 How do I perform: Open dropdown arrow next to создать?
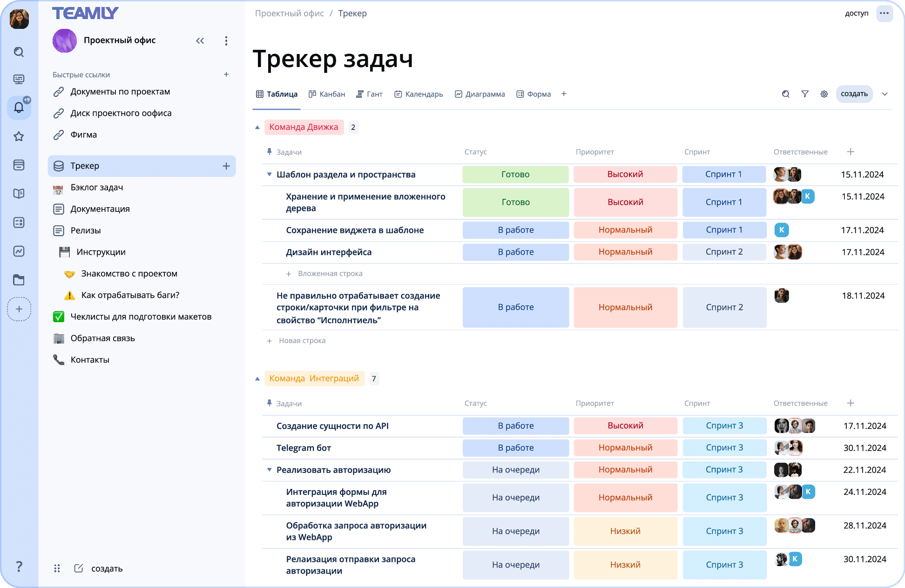[885, 94]
